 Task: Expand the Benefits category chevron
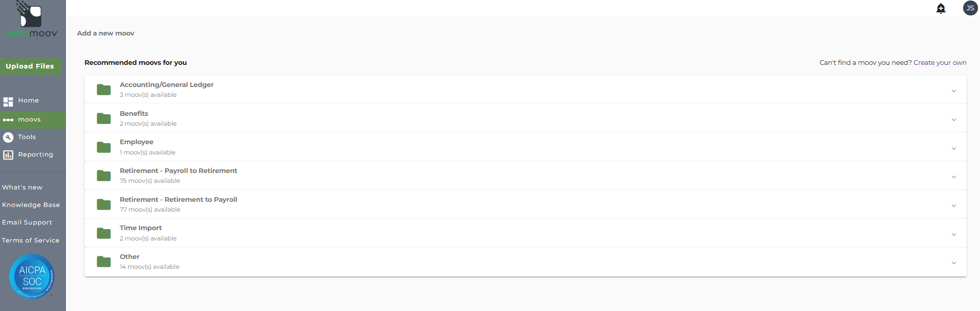(x=954, y=119)
